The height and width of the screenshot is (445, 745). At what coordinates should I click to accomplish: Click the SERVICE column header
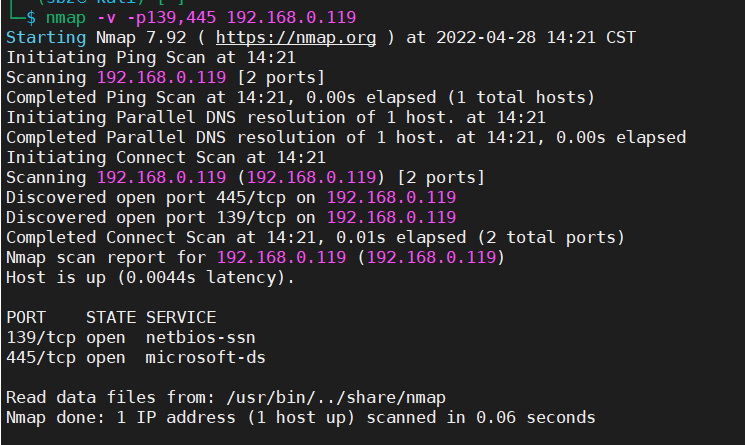181,317
